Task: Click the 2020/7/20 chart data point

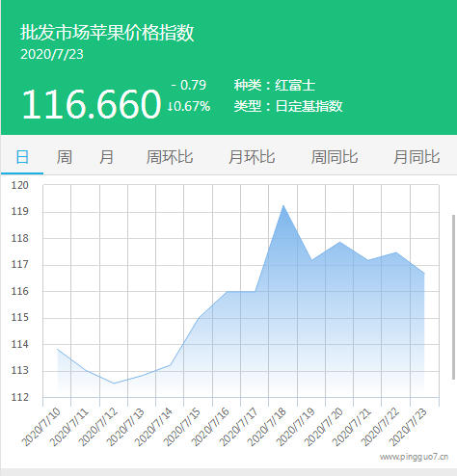Action: pos(339,242)
